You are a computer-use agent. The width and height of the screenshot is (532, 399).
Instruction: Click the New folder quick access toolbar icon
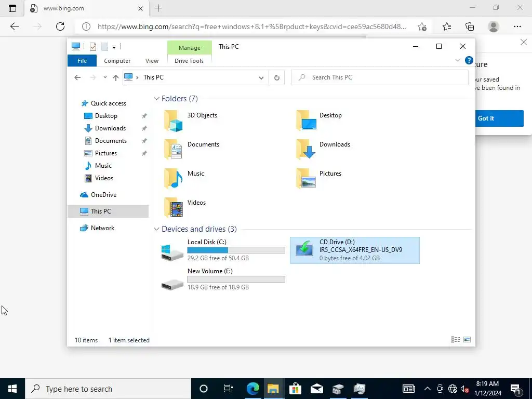[104, 46]
